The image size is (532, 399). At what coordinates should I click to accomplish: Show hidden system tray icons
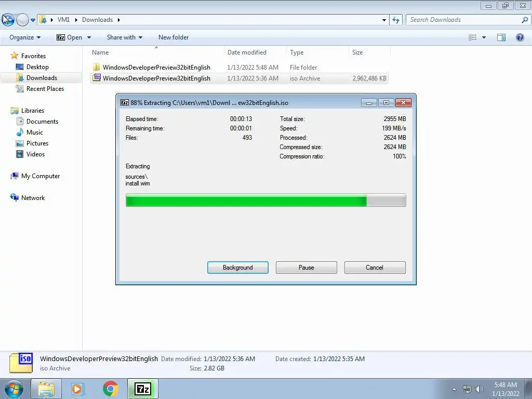click(x=454, y=389)
